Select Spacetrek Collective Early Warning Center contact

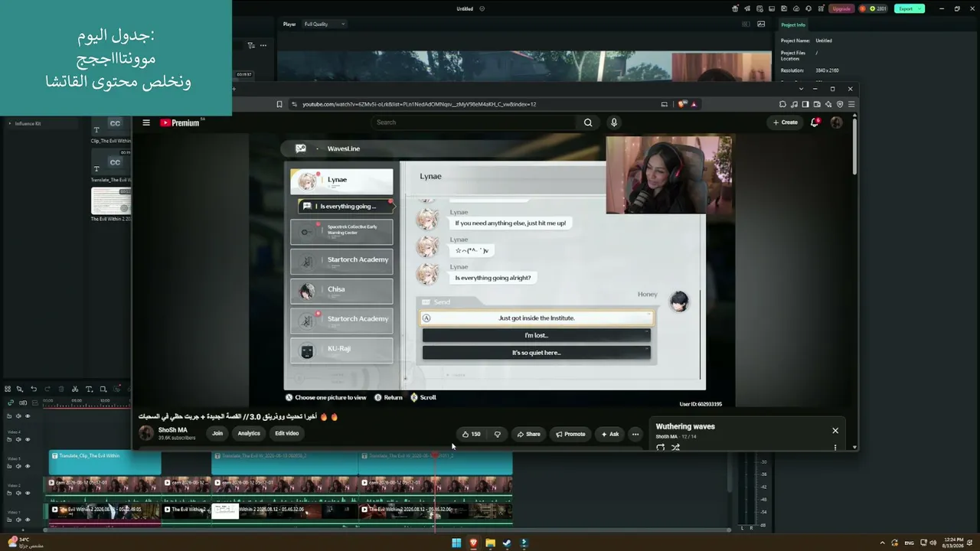tap(341, 232)
